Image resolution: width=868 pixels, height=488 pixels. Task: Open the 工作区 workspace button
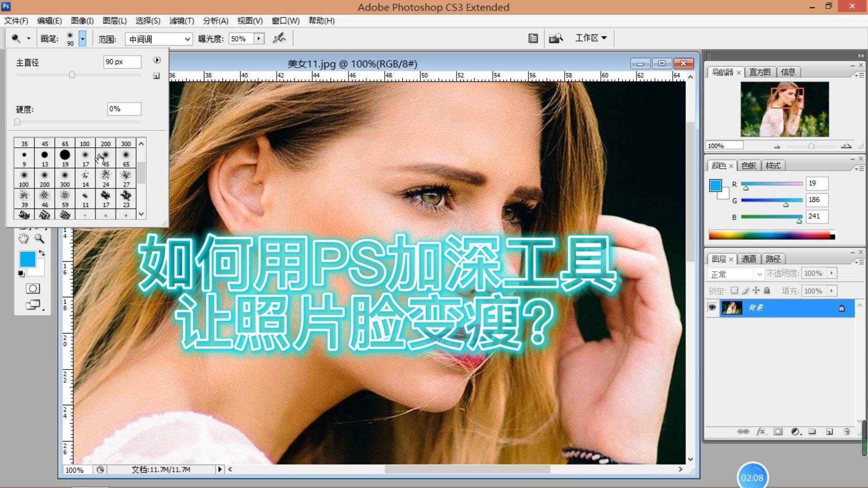(x=590, y=38)
